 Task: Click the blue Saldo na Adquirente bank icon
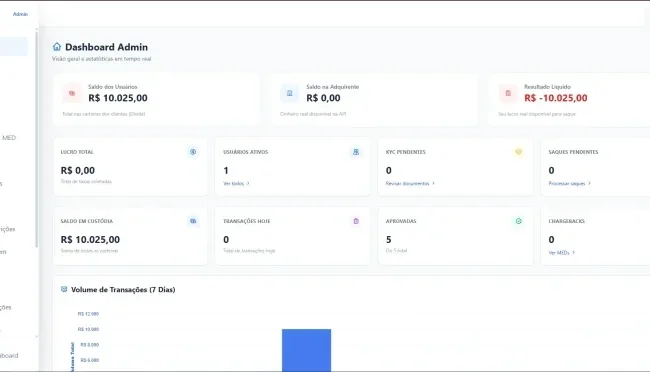coord(290,93)
